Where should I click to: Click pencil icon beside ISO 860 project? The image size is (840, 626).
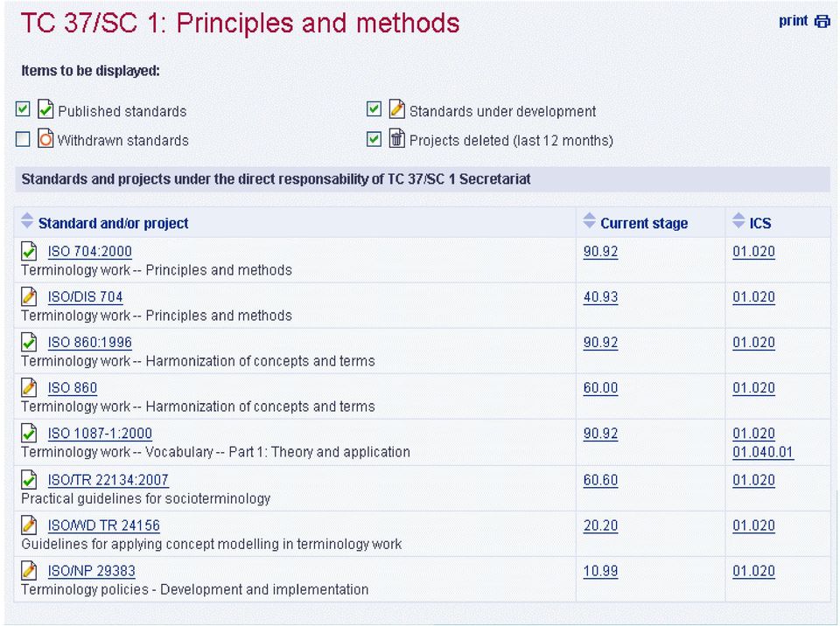click(30, 387)
